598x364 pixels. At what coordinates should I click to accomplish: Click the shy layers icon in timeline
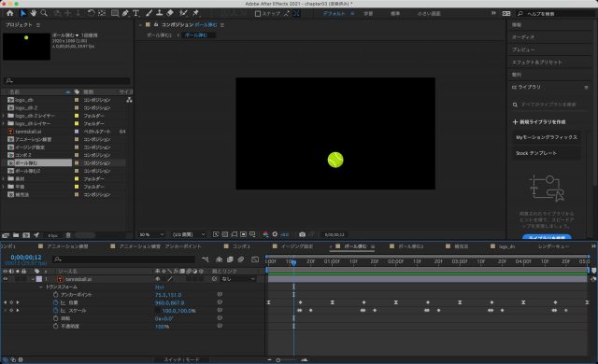[219, 259]
